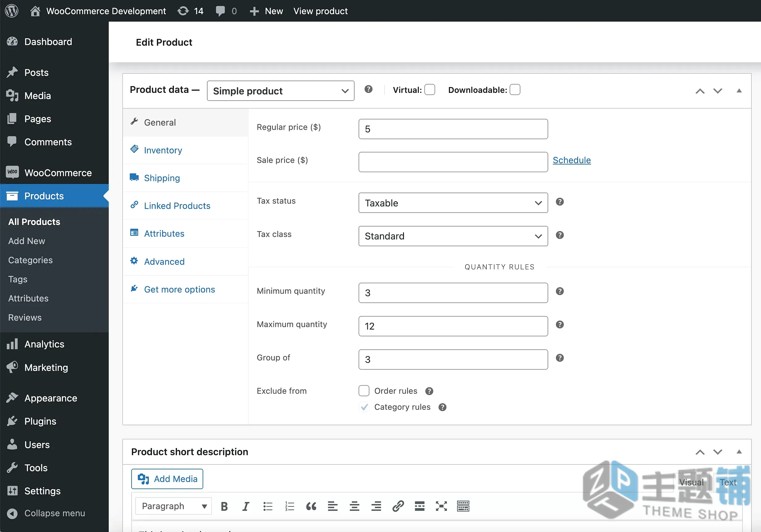Screen dimensions: 761x532
Task: Click the Schedule sale link
Action: (571, 160)
